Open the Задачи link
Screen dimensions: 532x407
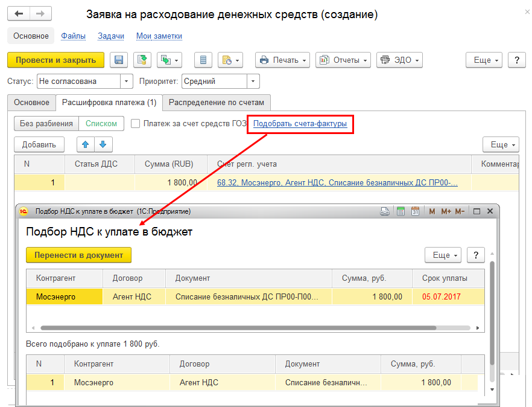click(x=111, y=36)
